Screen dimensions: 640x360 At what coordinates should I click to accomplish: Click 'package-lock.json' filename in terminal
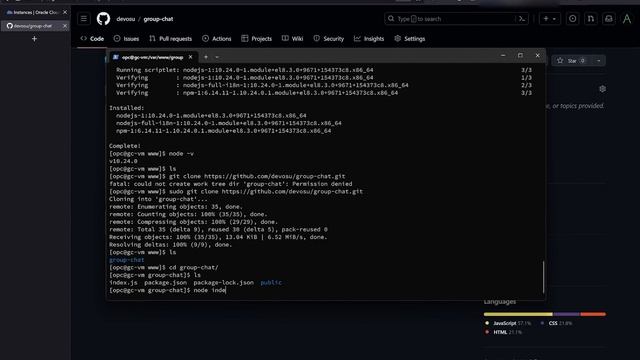224,282
